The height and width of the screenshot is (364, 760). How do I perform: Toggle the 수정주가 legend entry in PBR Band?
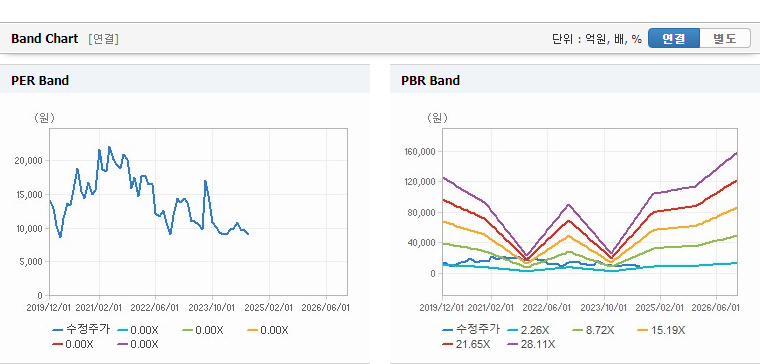471,330
